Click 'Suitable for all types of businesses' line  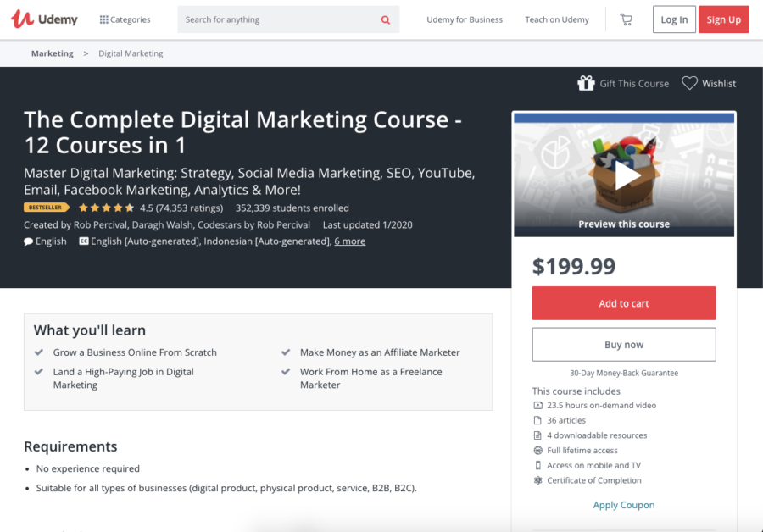click(x=226, y=488)
